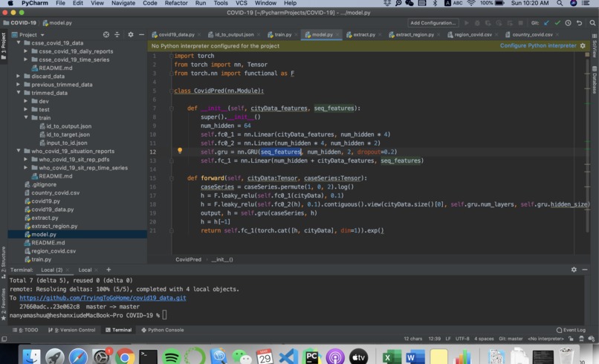Click the locate current file target icon
Image resolution: width=599 pixels, height=364 pixels.
[106, 35]
